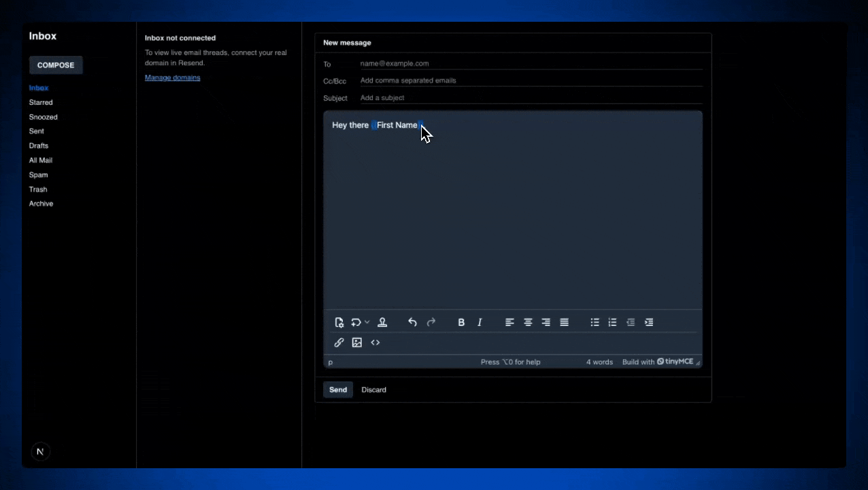868x490 pixels.
Task: Toggle left text alignment
Action: [x=510, y=322]
